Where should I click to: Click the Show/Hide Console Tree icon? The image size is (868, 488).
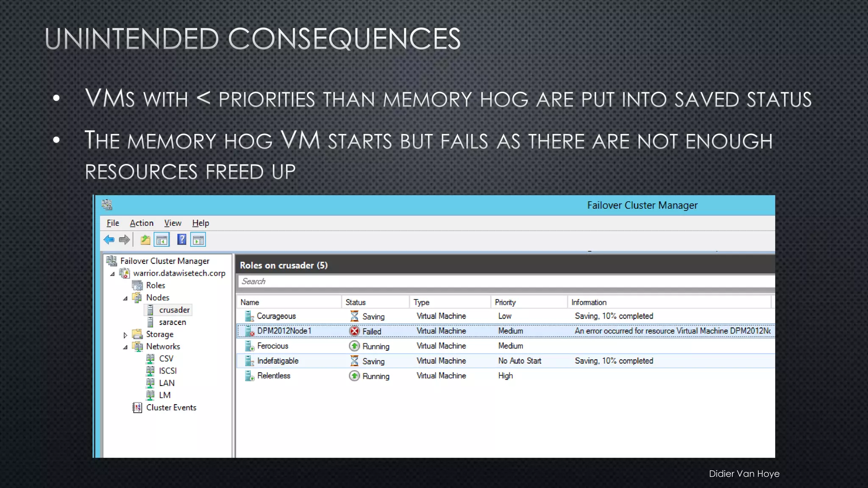click(x=161, y=240)
